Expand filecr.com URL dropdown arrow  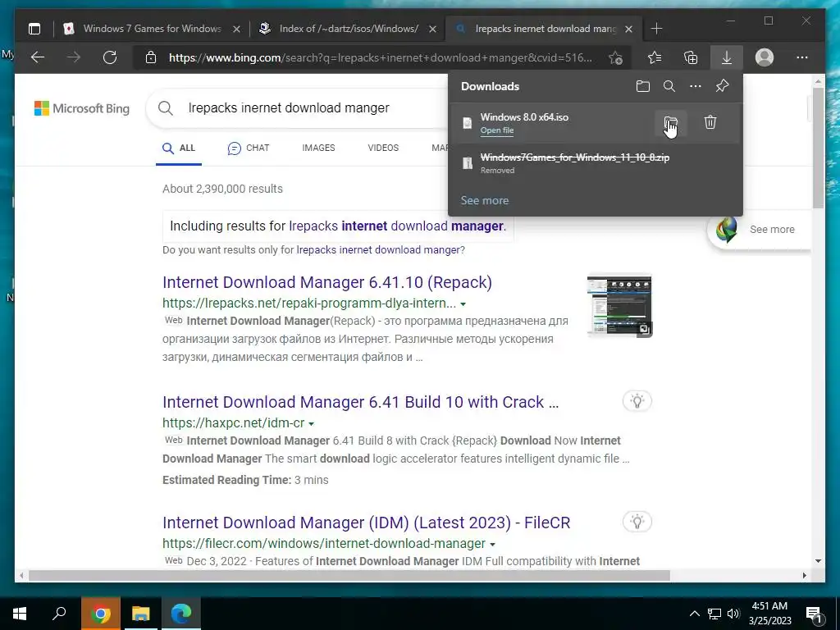click(492, 545)
